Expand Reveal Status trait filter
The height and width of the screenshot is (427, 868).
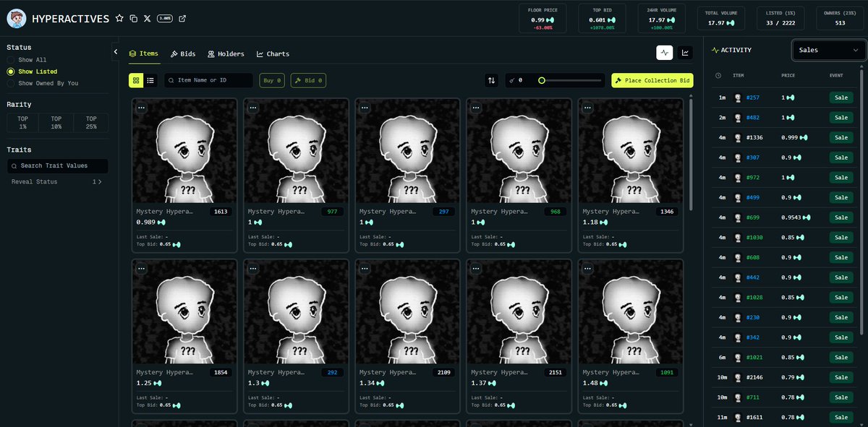[56, 182]
